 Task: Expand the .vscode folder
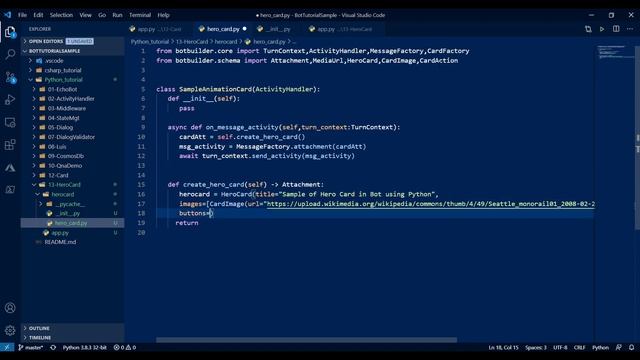pyautogui.click(x=73, y=60)
